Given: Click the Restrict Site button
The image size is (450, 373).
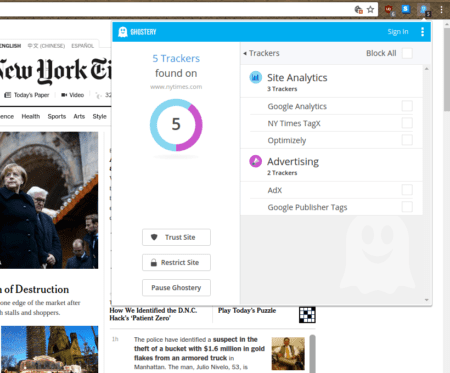Looking at the screenshot, I should click(x=176, y=263).
